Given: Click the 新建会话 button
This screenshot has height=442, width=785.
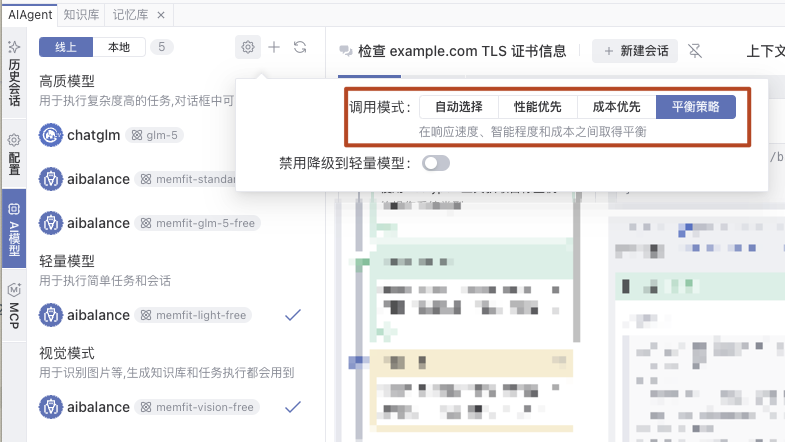Looking at the screenshot, I should 635,51.
